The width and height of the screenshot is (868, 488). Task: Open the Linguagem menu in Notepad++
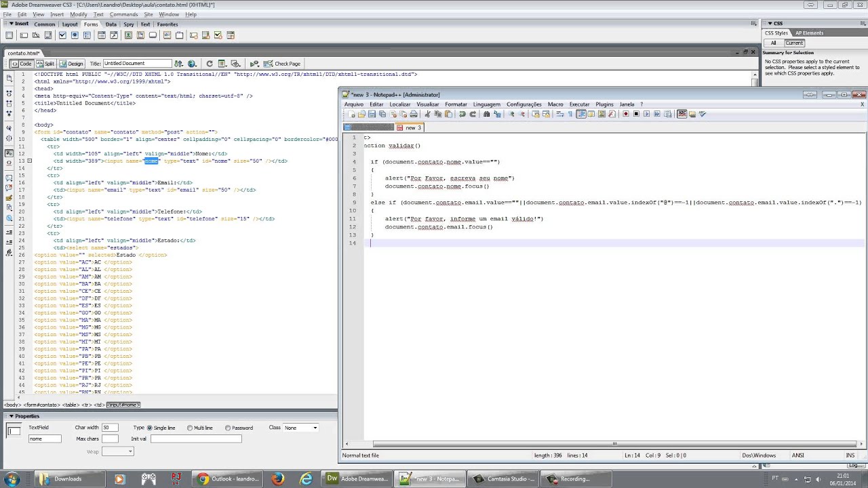click(x=487, y=104)
